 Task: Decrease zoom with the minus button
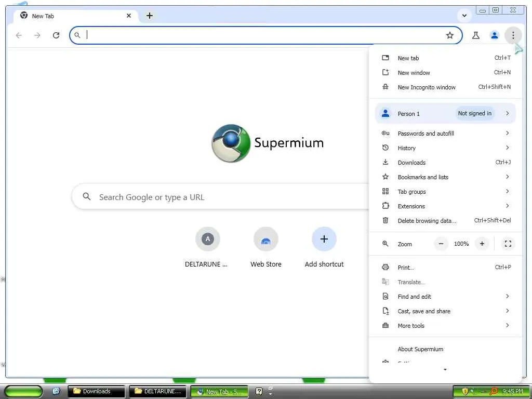(441, 244)
